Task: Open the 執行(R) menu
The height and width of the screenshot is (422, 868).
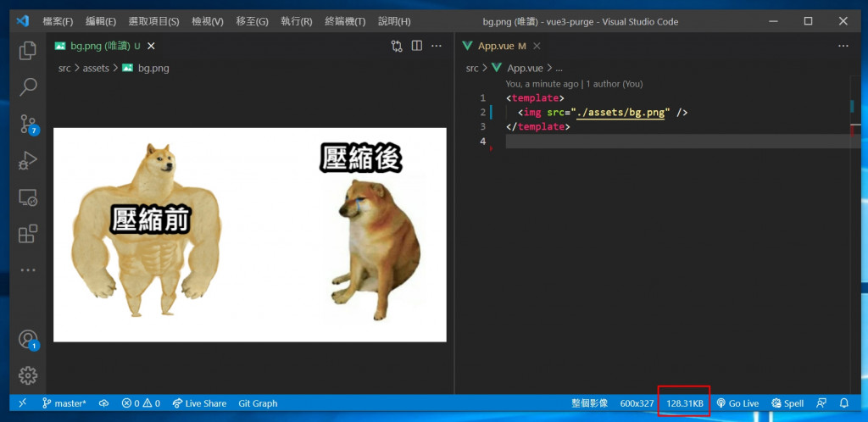Action: tap(296, 21)
